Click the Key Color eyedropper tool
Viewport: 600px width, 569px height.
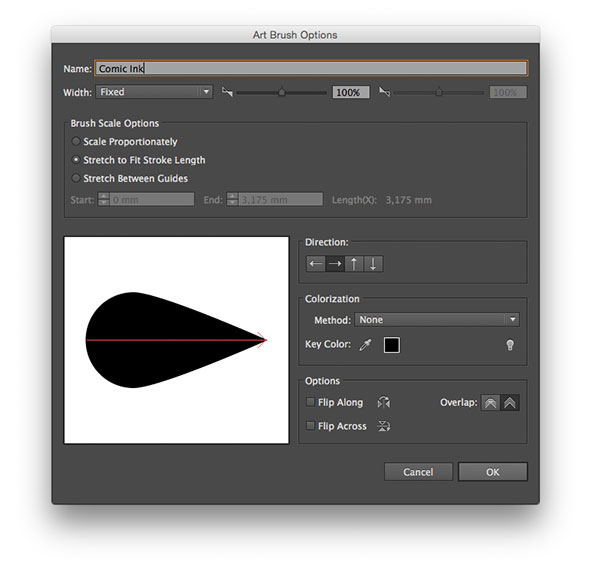367,345
